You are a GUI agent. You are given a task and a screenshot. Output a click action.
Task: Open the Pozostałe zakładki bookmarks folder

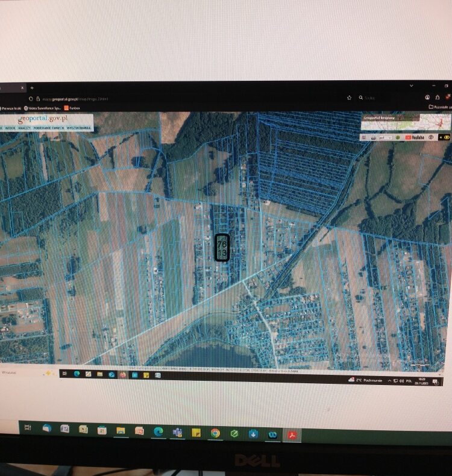click(439, 107)
